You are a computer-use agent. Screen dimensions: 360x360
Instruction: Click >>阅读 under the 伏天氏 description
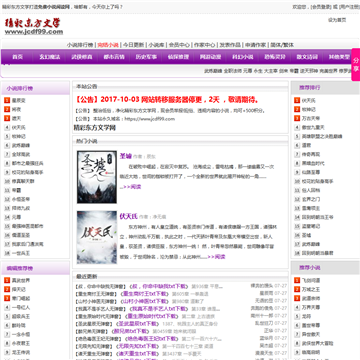pyautogui.click(x=216, y=257)
